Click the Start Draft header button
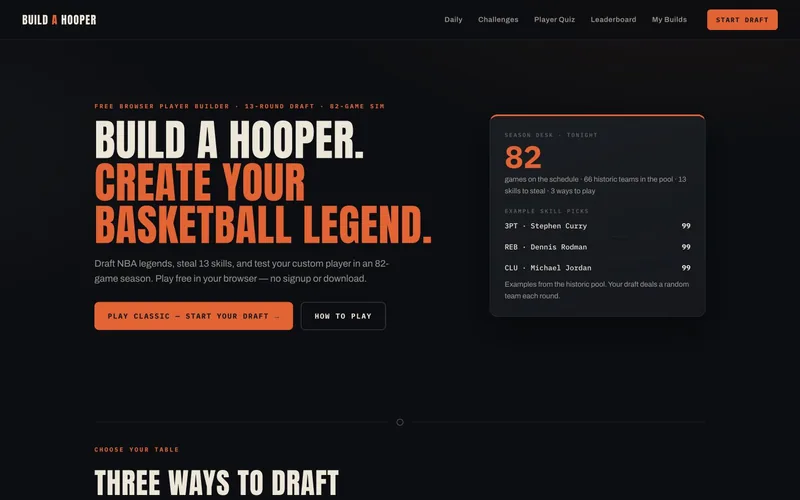 pyautogui.click(x=742, y=20)
